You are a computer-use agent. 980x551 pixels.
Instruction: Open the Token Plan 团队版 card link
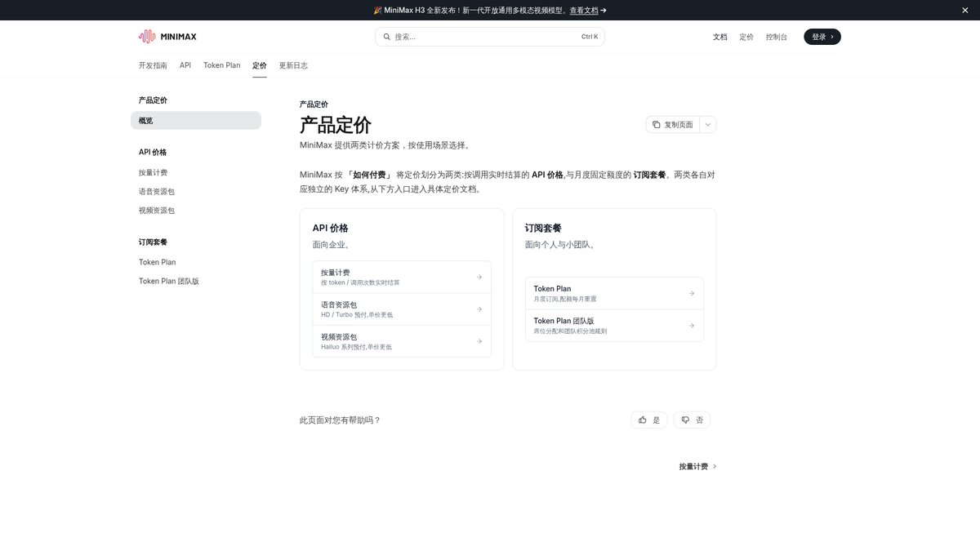(614, 325)
